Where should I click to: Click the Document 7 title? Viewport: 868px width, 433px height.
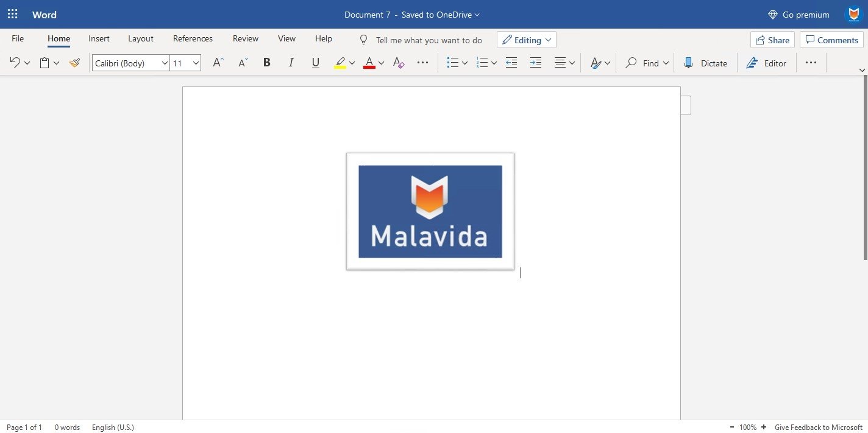pyautogui.click(x=367, y=15)
